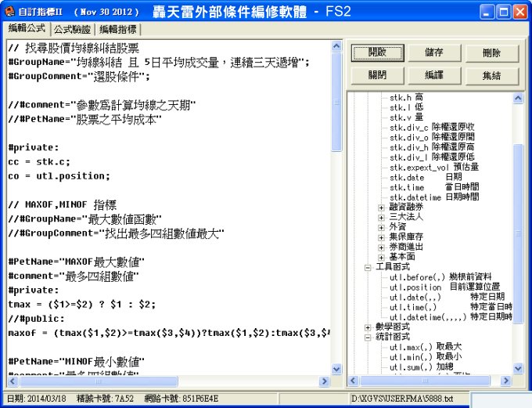Click the 日期: 2014/03/18 status entry
The height and width of the screenshot is (408, 532).
[36, 399]
